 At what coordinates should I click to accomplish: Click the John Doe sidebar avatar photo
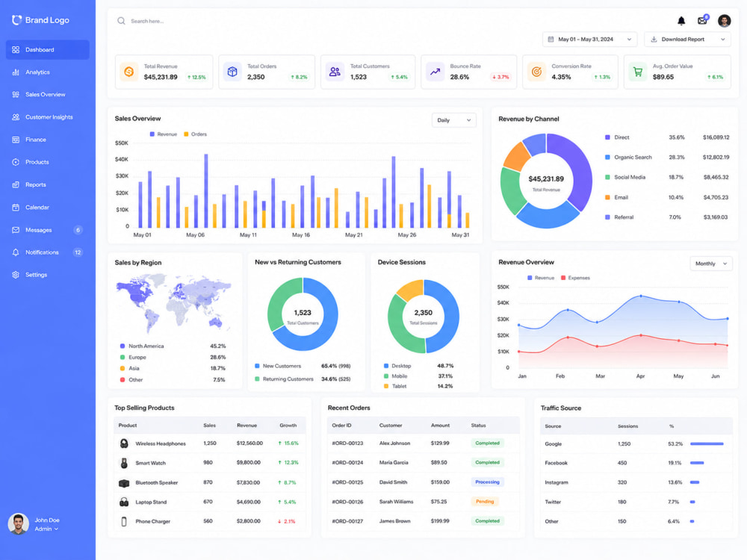(18, 524)
